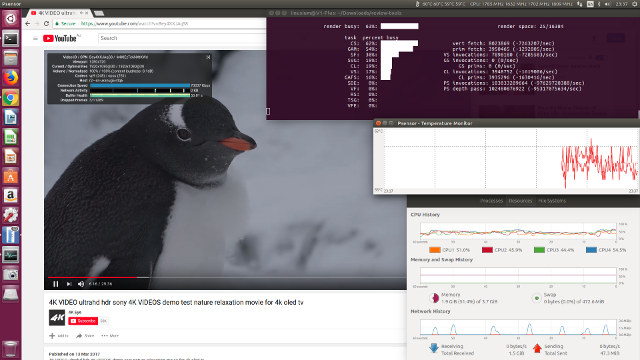Click the YouTube logo
Screen dimensions: 640x360
point(60,38)
